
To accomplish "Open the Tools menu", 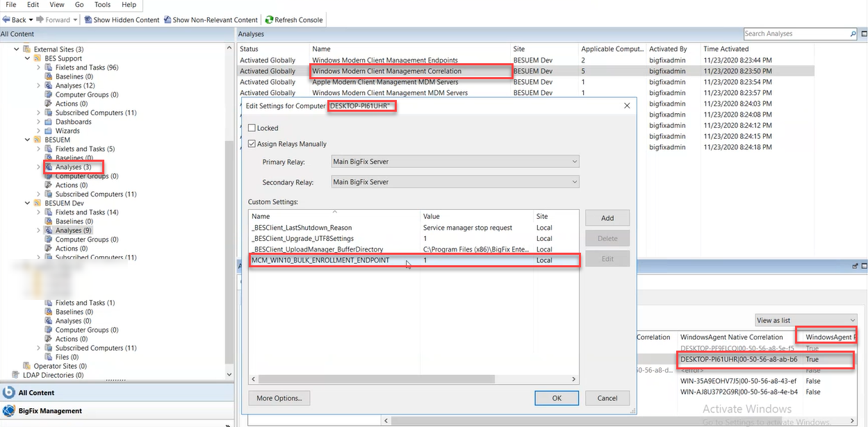I will pos(102,5).
